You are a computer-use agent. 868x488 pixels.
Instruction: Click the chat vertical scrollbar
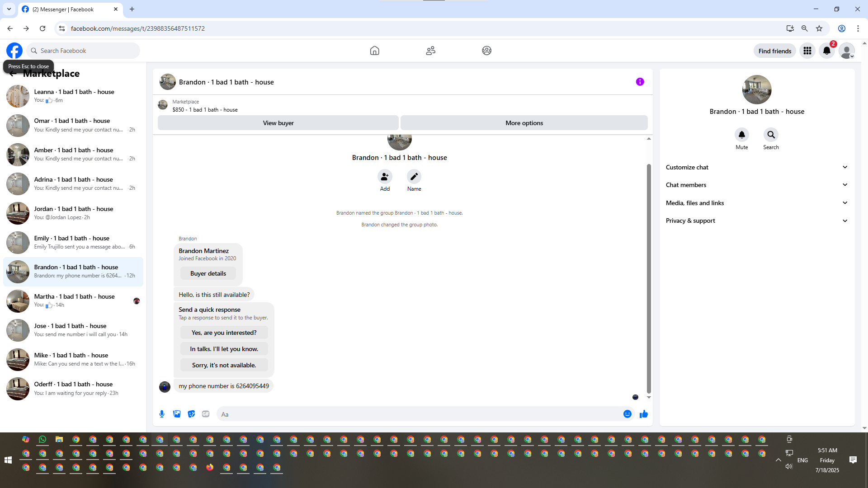(x=649, y=278)
